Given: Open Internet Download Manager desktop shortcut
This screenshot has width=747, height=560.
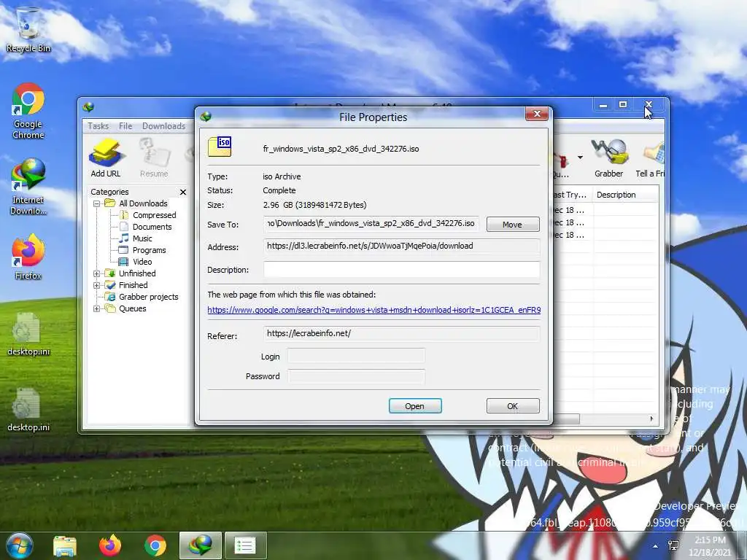Looking at the screenshot, I should click(x=28, y=187).
